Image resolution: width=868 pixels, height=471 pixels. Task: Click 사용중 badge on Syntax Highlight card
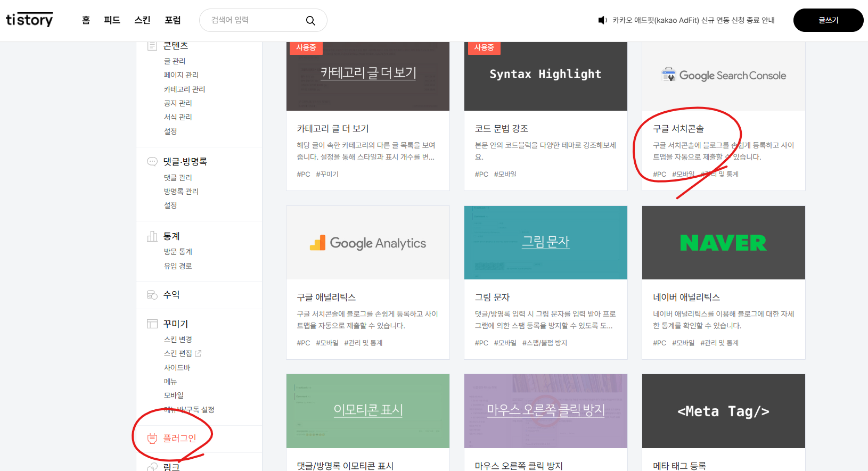[x=484, y=47]
